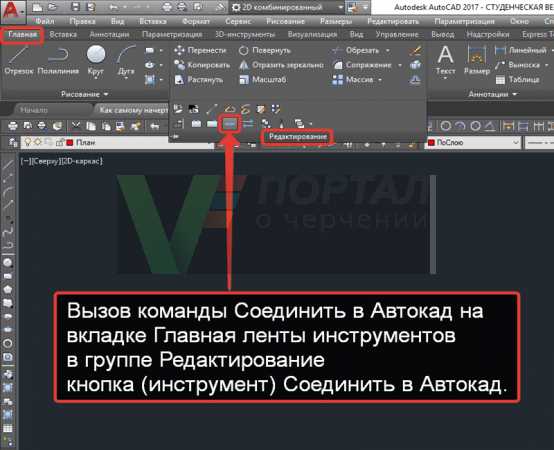The width and height of the screenshot is (554, 450).
Task: Click the Edit Spline icon
Action: (x=246, y=109)
